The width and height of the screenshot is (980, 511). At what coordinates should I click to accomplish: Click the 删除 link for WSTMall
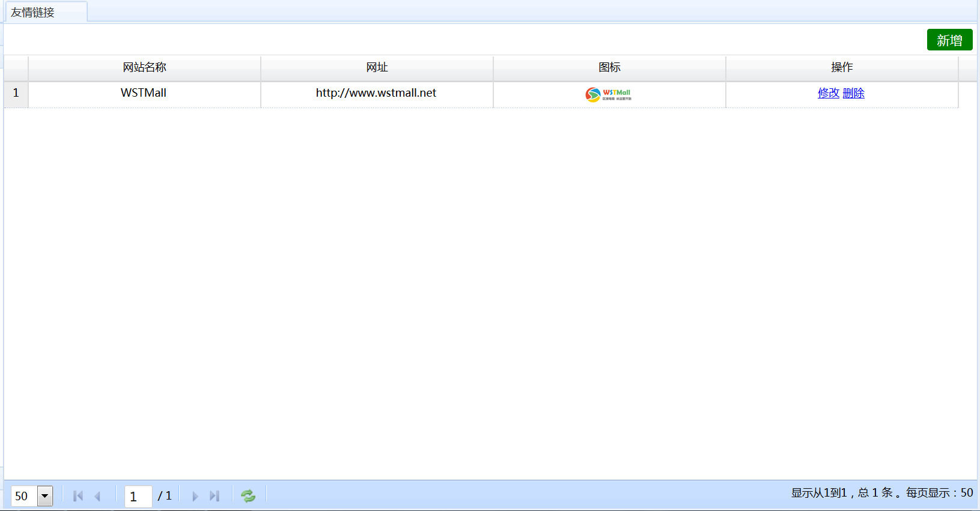853,93
